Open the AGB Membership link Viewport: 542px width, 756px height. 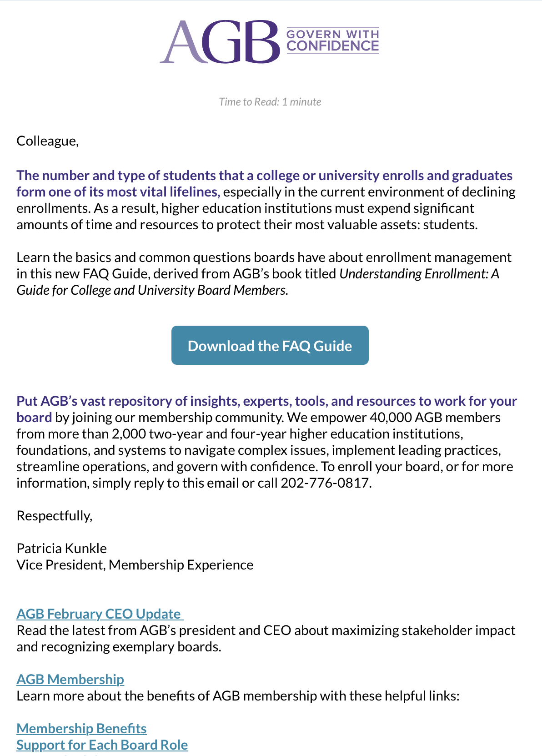click(70, 679)
